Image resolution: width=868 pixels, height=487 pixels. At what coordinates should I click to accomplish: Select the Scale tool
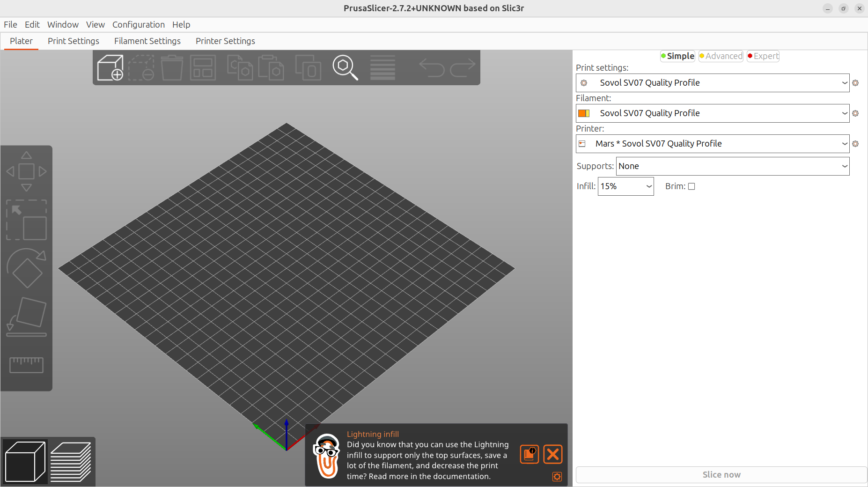pyautogui.click(x=26, y=220)
